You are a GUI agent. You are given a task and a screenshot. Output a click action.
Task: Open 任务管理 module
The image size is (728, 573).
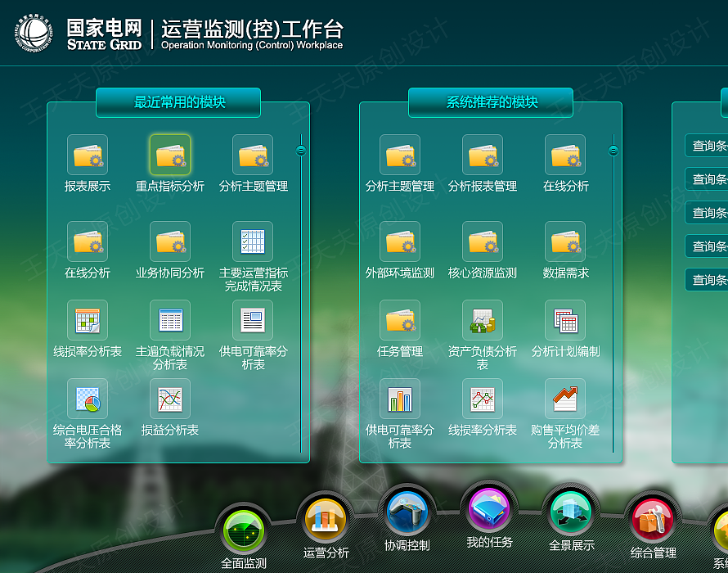click(x=400, y=320)
